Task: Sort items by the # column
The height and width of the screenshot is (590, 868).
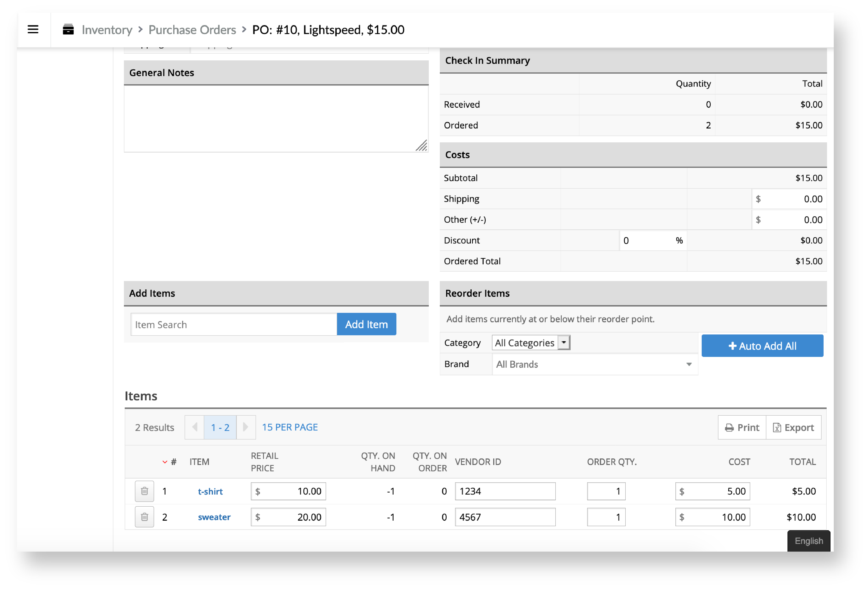Action: coord(170,462)
